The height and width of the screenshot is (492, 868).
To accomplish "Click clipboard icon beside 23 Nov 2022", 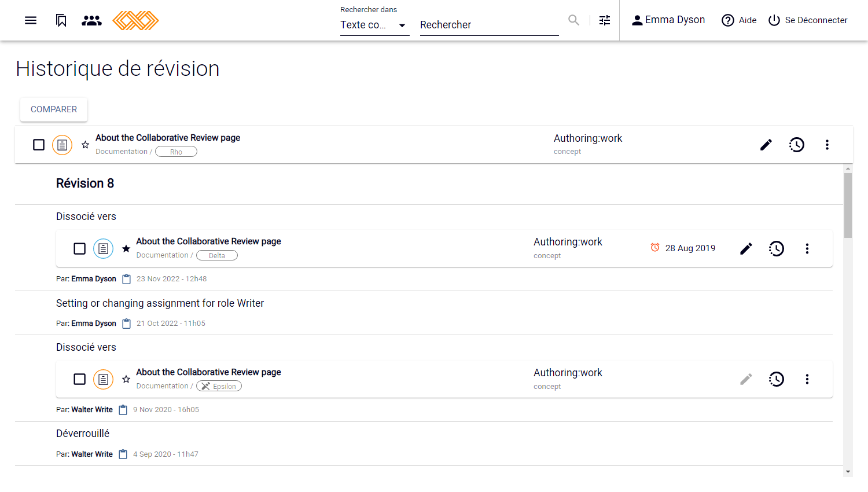I will [127, 279].
